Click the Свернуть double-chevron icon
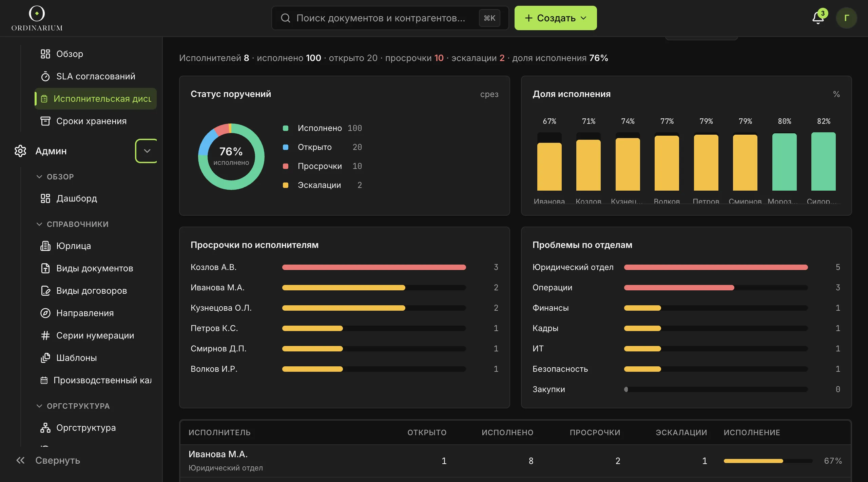Screen dimensions: 868x482 click(x=20, y=460)
